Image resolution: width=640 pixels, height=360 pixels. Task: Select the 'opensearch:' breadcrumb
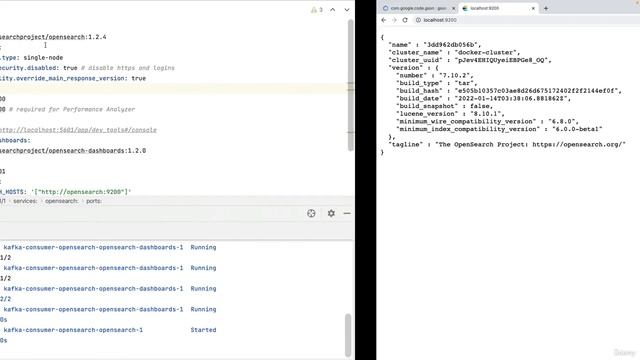(x=61, y=201)
